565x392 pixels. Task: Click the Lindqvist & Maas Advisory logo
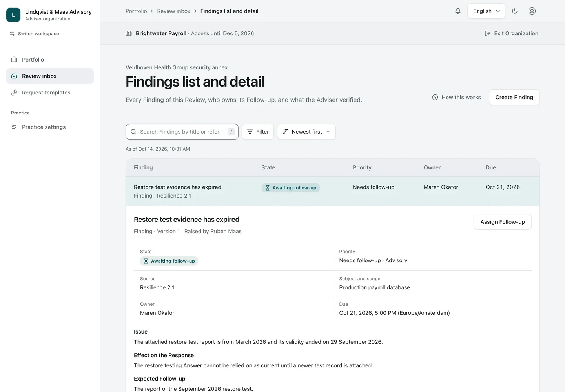click(x=13, y=15)
